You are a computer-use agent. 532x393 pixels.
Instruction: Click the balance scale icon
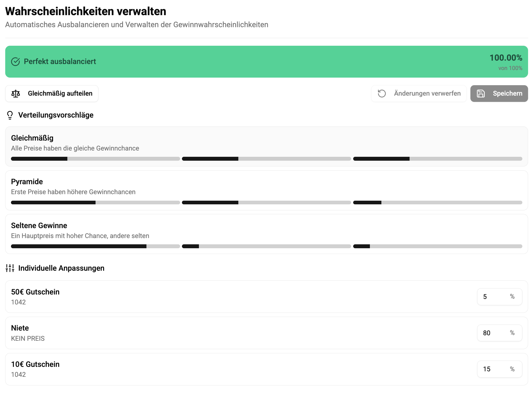coord(16,94)
